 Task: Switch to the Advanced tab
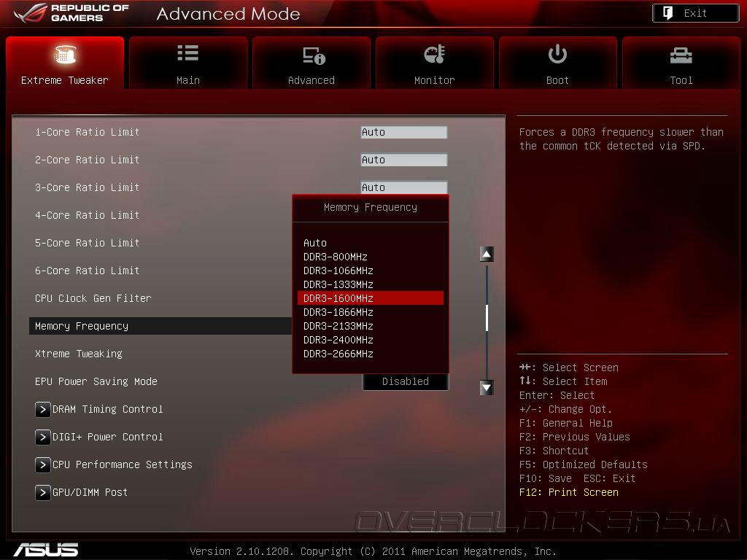pos(311,63)
